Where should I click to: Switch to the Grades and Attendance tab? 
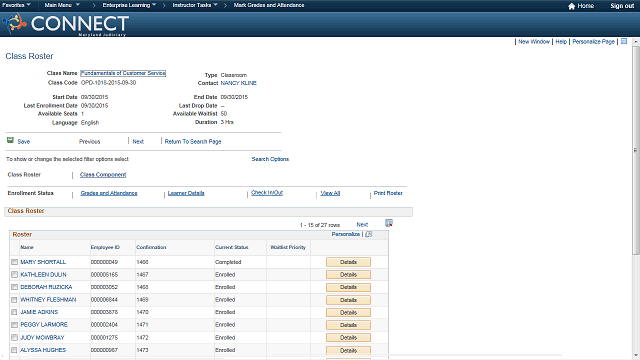click(x=109, y=193)
